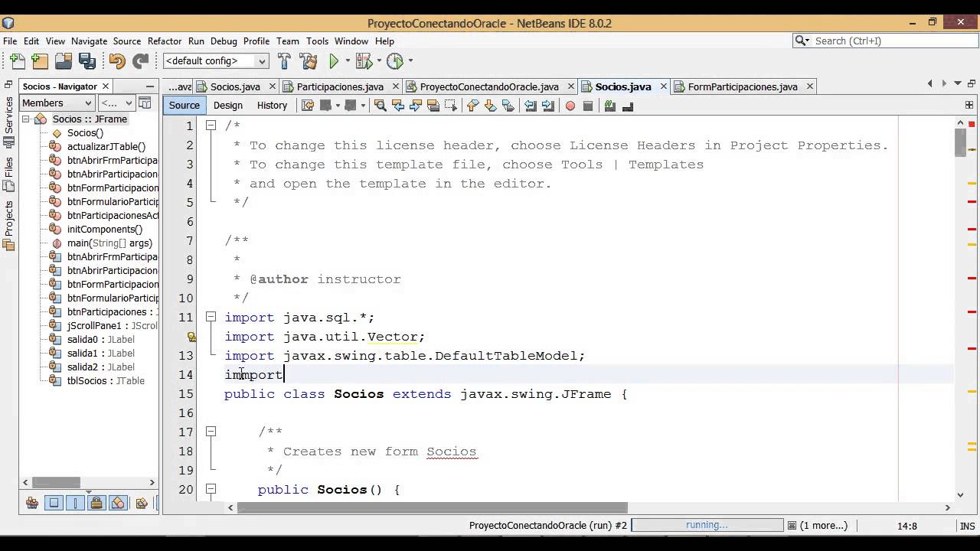This screenshot has width=980, height=551.
Task: Click Find Next Occurrence icon
Action: (416, 106)
